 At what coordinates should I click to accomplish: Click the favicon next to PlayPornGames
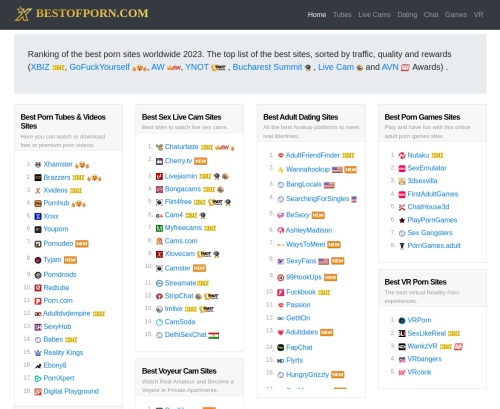coord(402,220)
